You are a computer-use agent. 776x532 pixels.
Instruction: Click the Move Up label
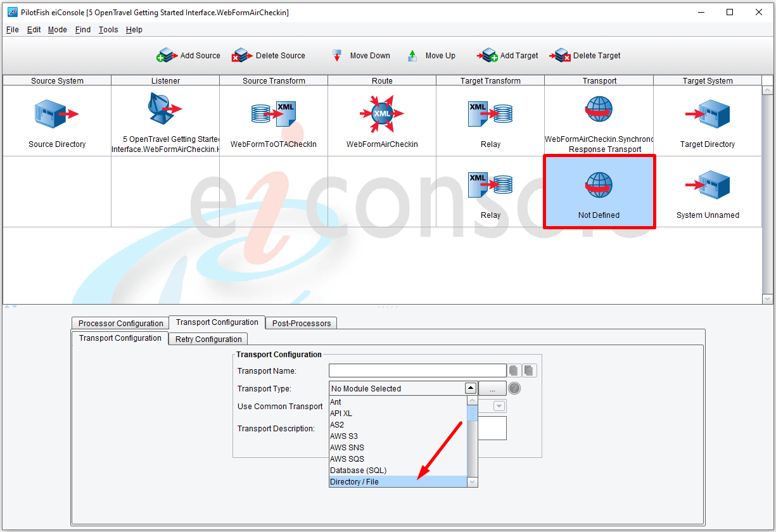pyautogui.click(x=440, y=56)
